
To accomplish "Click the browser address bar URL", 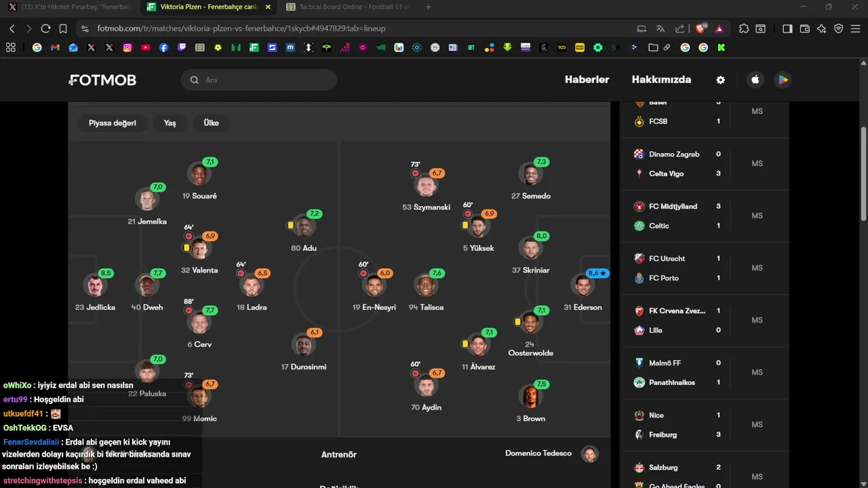I will [x=241, y=28].
